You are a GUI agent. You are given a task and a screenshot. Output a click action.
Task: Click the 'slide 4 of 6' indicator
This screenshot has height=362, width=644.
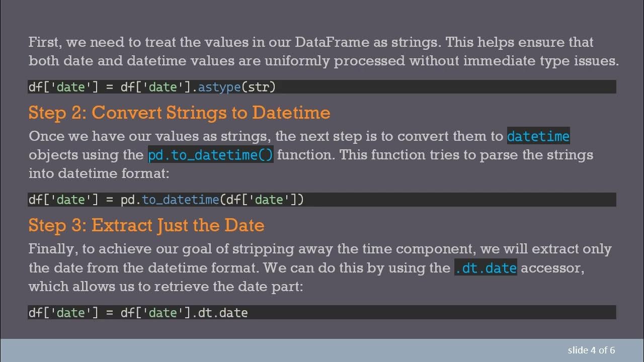591,350
